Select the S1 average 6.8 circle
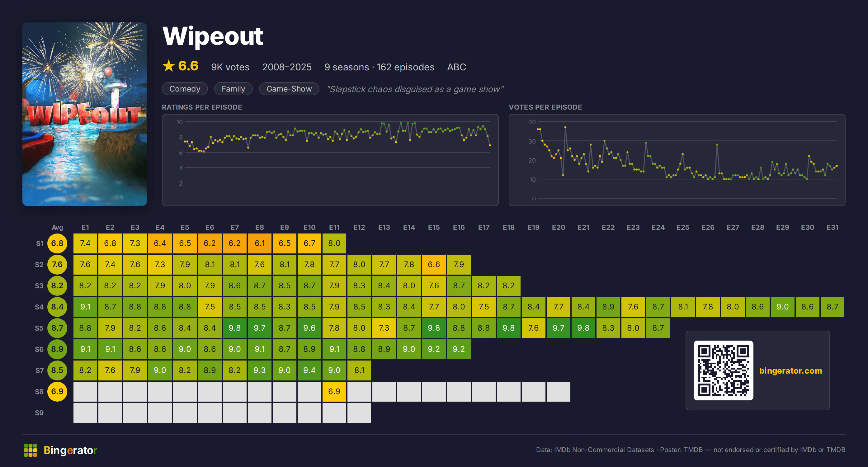The height and width of the screenshot is (467, 868). click(57, 243)
